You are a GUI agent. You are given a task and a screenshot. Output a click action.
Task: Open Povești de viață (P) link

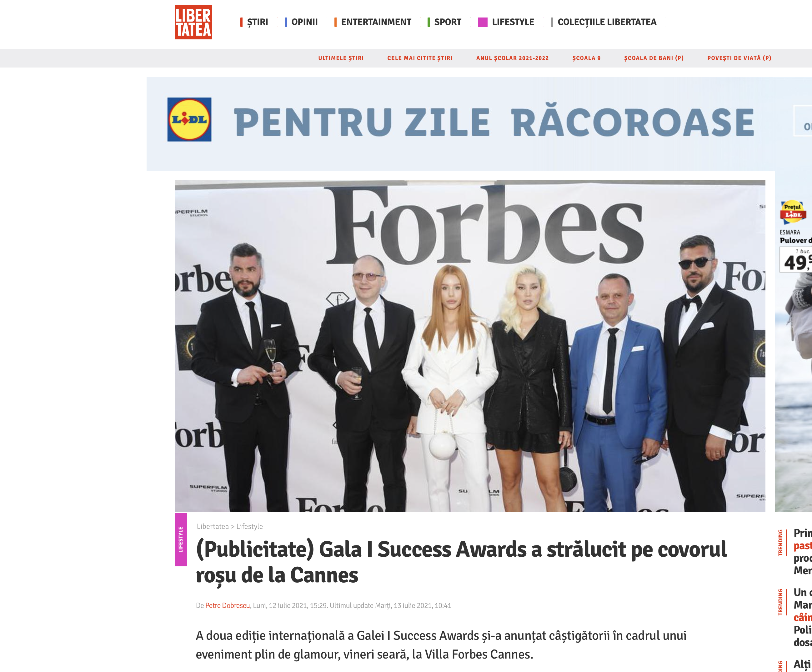(739, 58)
